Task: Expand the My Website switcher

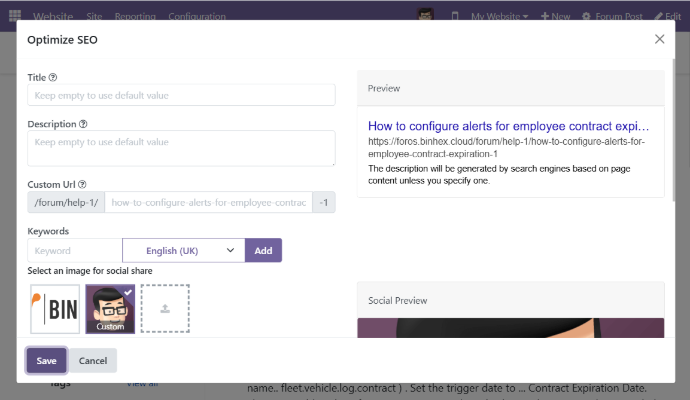Action: click(x=501, y=17)
